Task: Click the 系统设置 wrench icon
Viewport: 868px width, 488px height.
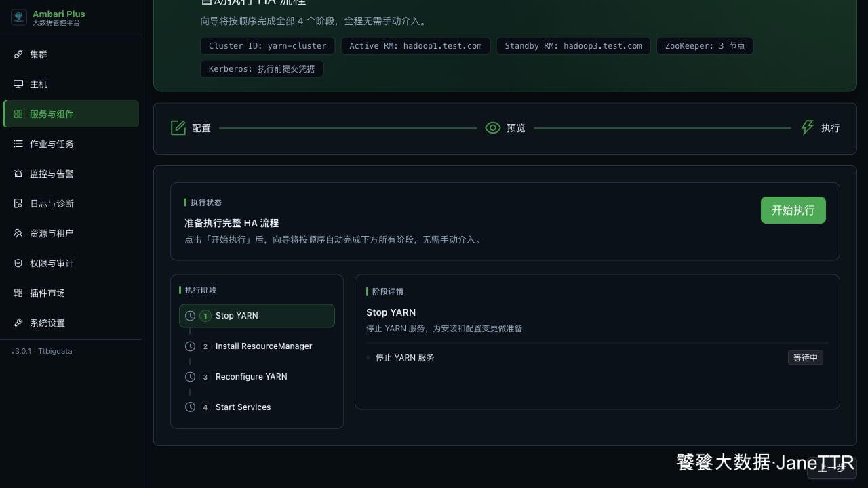Action: 18,323
